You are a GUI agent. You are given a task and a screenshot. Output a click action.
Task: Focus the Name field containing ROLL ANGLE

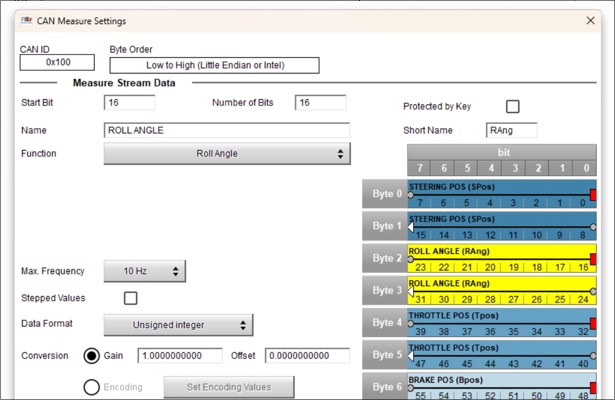pyautogui.click(x=227, y=130)
